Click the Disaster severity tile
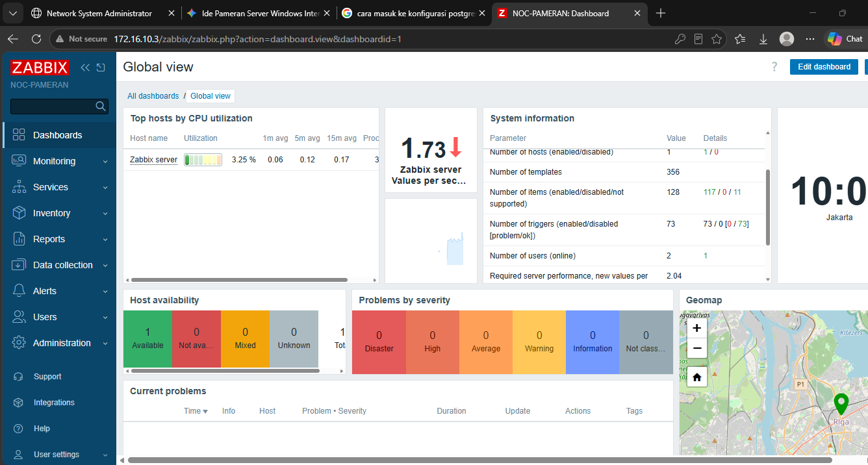Screen dimensions: 868x465 pyautogui.click(x=379, y=342)
